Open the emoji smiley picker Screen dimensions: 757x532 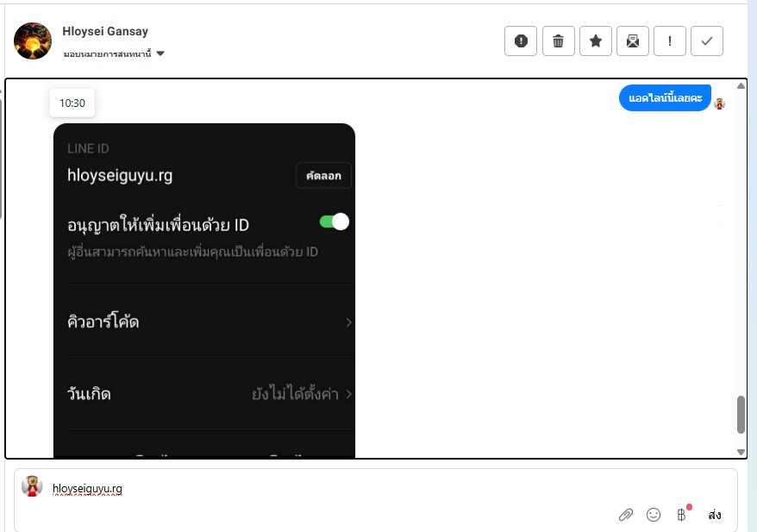pyautogui.click(x=654, y=515)
